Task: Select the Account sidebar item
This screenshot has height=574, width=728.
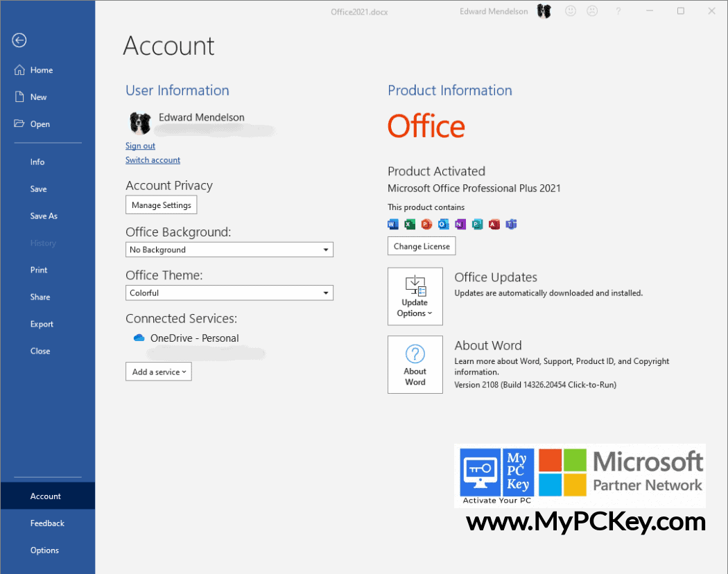Action: (48, 496)
